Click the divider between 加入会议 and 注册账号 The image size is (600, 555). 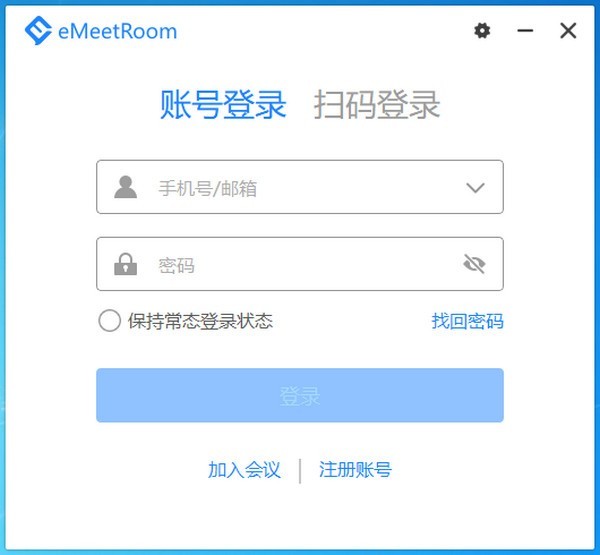(300, 471)
